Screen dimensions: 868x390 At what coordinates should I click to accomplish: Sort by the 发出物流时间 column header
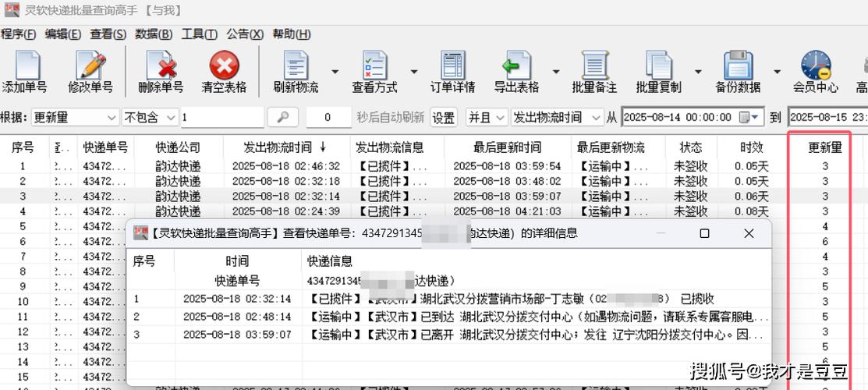pyautogui.click(x=278, y=147)
